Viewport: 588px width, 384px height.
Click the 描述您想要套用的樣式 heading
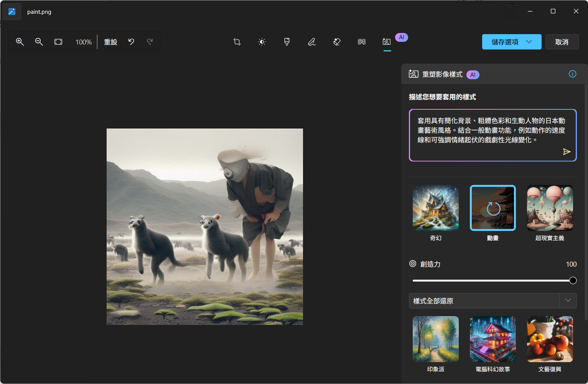click(x=442, y=97)
